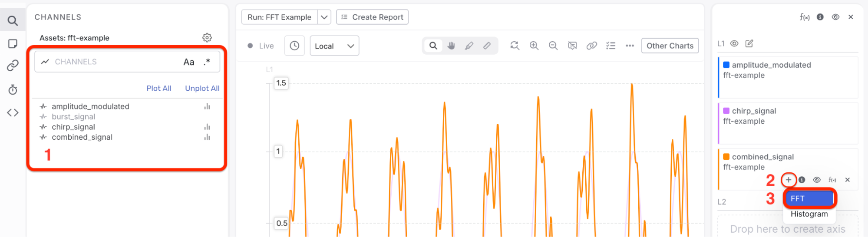Screen dimensions: 868x237
Task: Edit the L1 axis
Action: [749, 43]
